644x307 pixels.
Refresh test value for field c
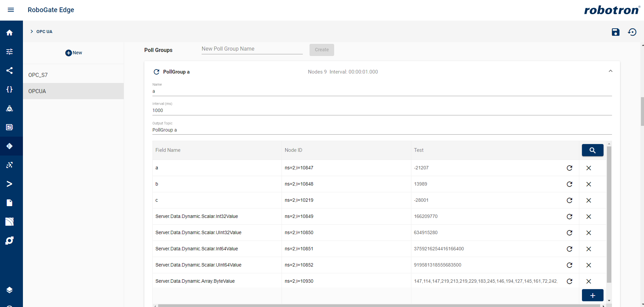[569, 200]
